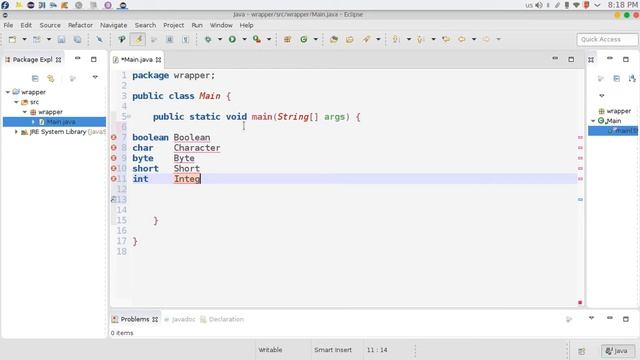Viewport: 640px width, 360px height.
Task: Click the Open Task toolbar icon
Action: (x=350, y=40)
